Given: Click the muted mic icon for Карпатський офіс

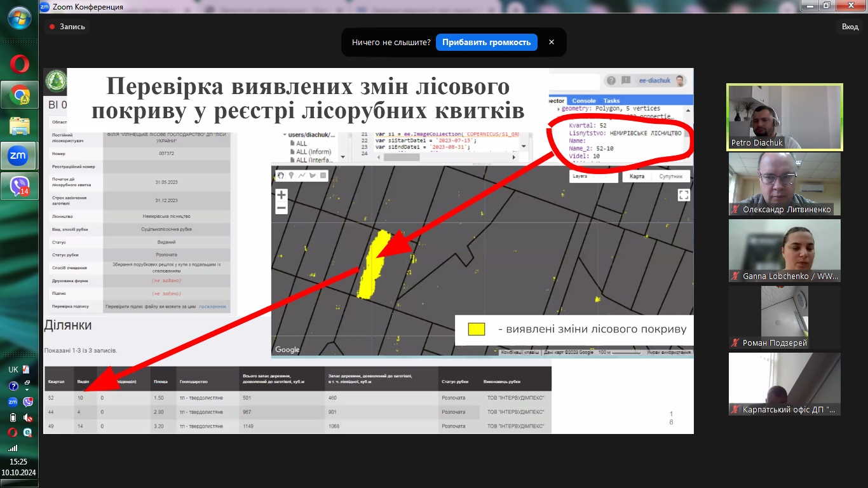Looking at the screenshot, I should pos(736,410).
